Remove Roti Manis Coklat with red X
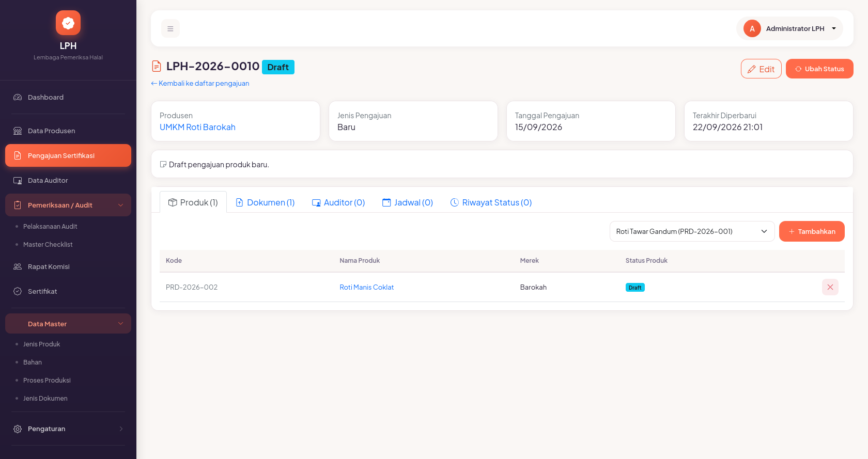868x459 pixels. 830,287
